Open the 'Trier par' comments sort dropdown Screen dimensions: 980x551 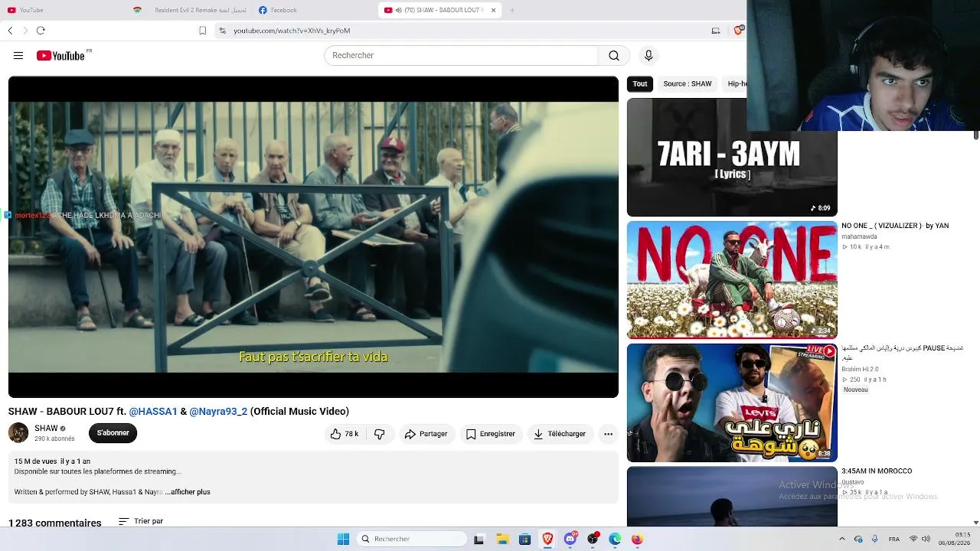[141, 521]
